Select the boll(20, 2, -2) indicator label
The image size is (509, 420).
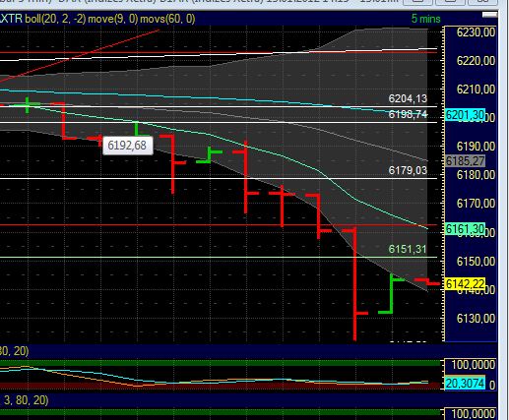point(55,19)
